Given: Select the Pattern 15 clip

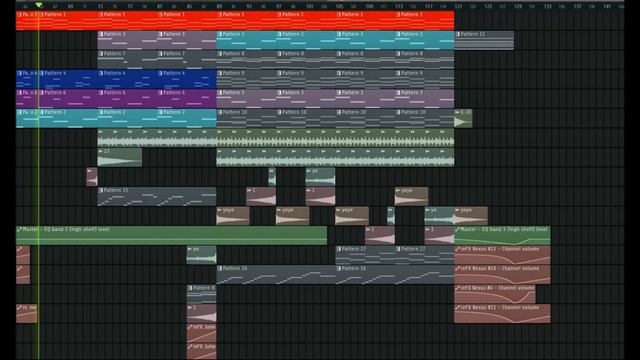Looking at the screenshot, I should [157, 196].
